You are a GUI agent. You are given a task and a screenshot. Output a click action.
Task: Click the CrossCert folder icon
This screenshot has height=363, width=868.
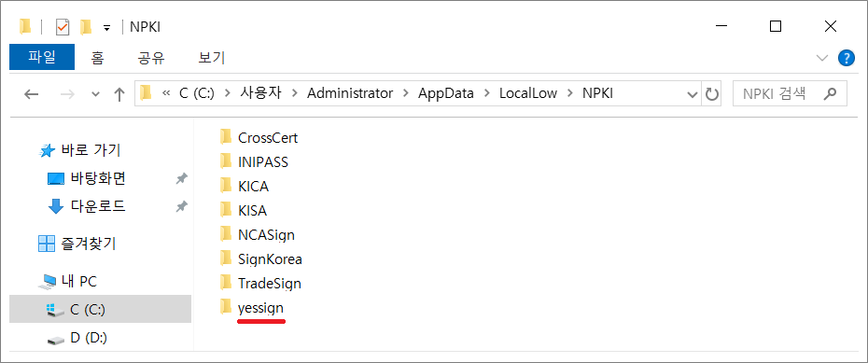(x=226, y=136)
